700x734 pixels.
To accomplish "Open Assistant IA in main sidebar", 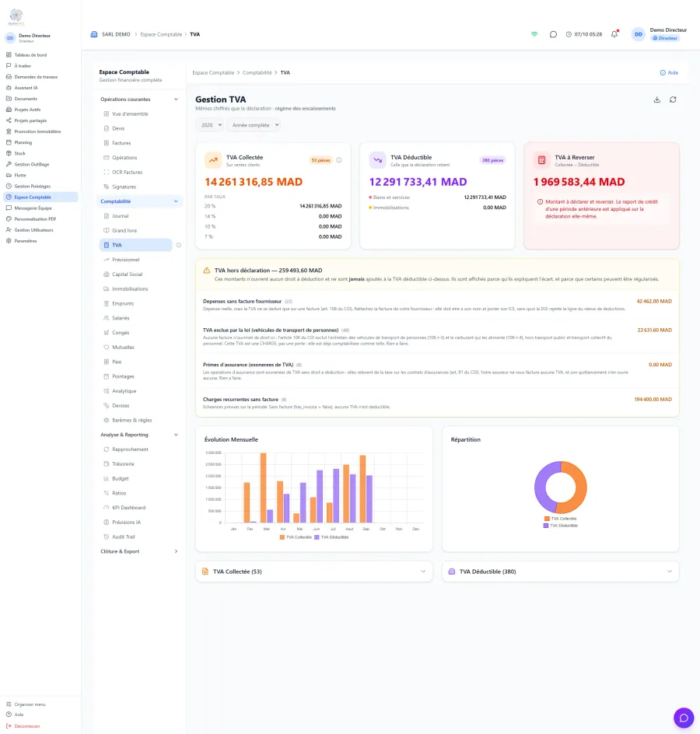I will (x=26, y=88).
